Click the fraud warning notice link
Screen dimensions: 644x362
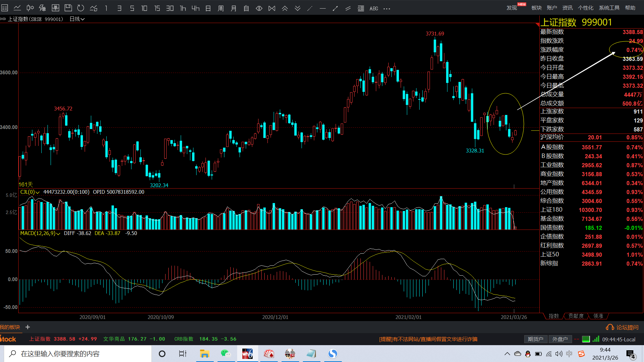[428, 339]
